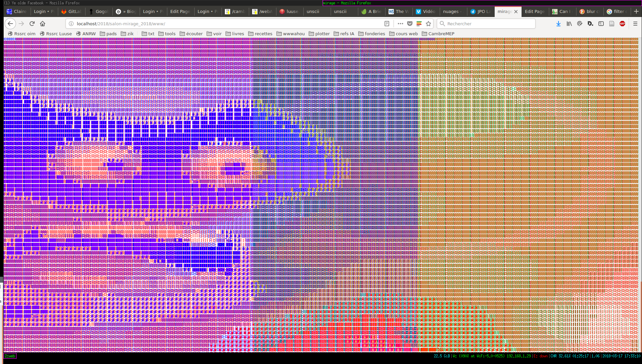642x364 pixels.
Task: Open the Firefox hamburger menu
Action: (635, 24)
